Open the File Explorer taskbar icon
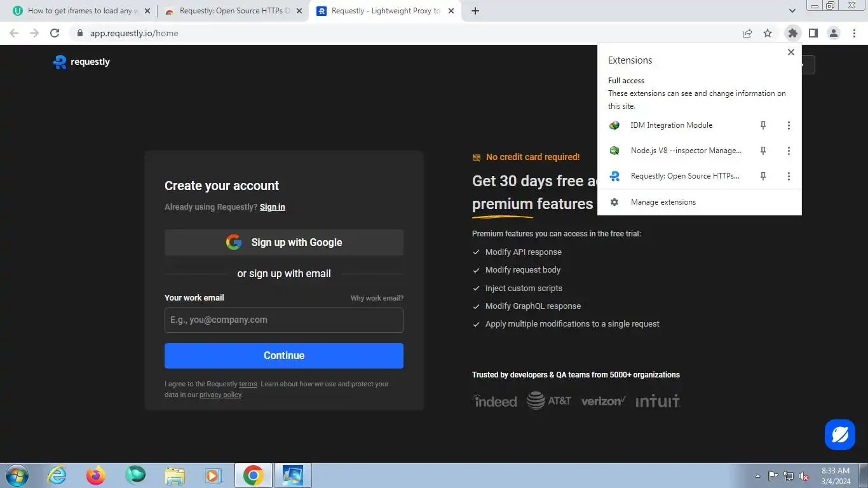This screenshot has height=488, width=868. [175, 475]
